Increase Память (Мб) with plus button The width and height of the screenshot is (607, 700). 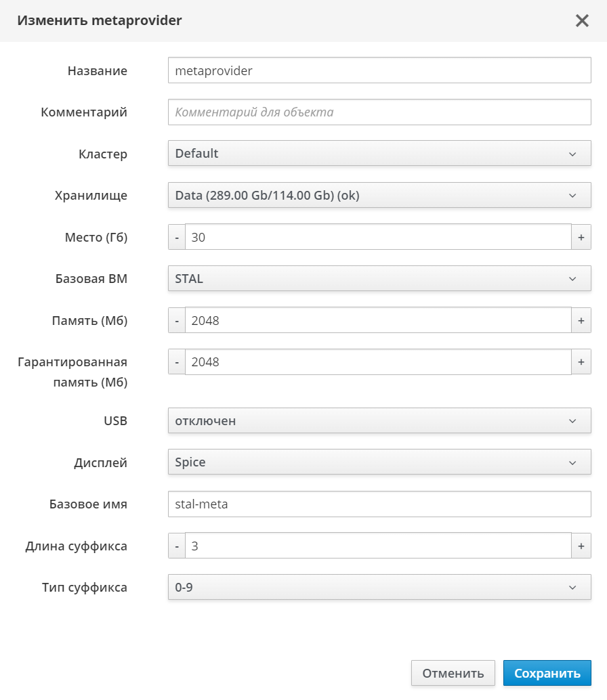coord(581,320)
